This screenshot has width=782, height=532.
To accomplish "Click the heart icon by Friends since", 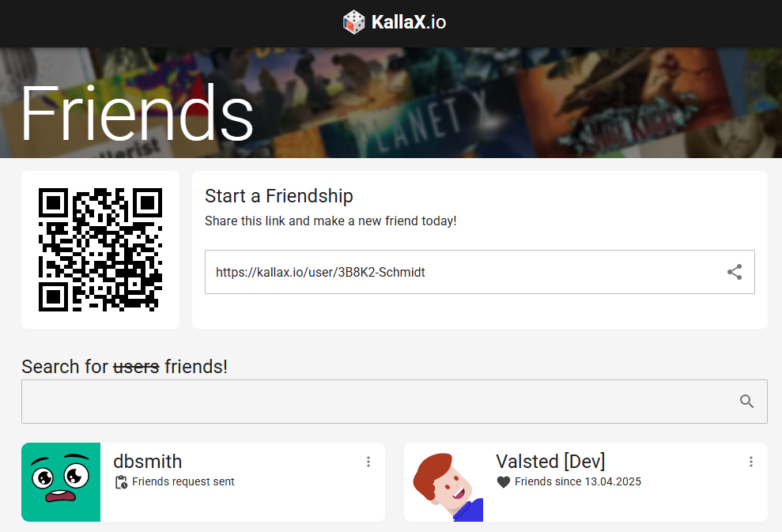I will coord(504,482).
